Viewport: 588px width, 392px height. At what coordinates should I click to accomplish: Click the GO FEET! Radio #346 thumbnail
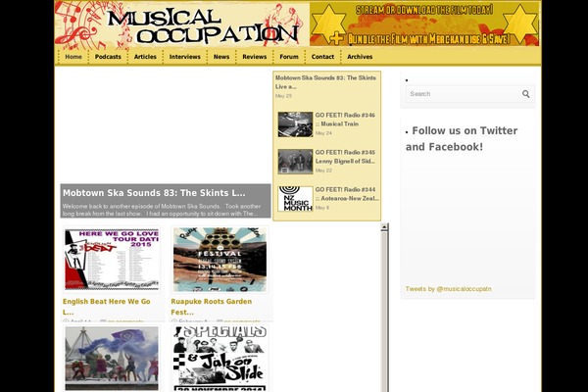(x=296, y=124)
